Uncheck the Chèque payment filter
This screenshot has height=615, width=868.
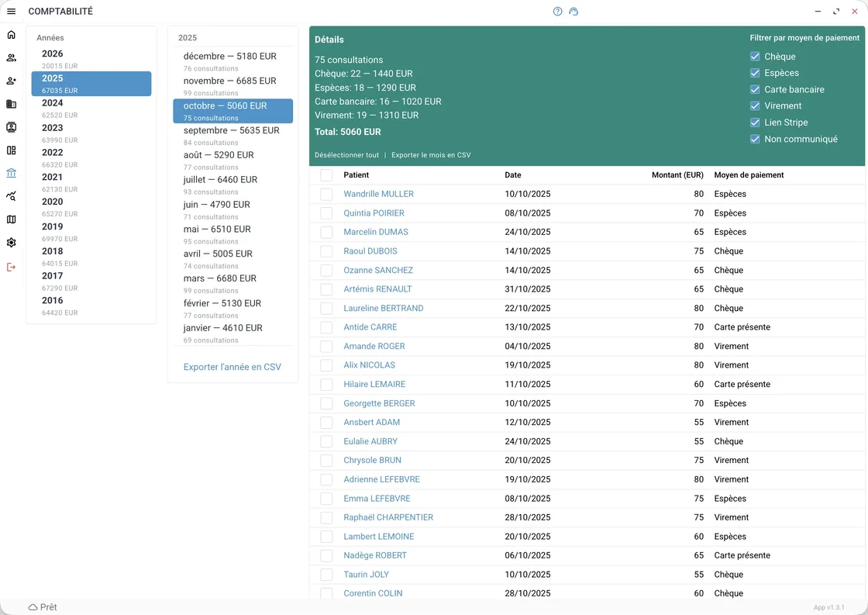click(x=755, y=57)
